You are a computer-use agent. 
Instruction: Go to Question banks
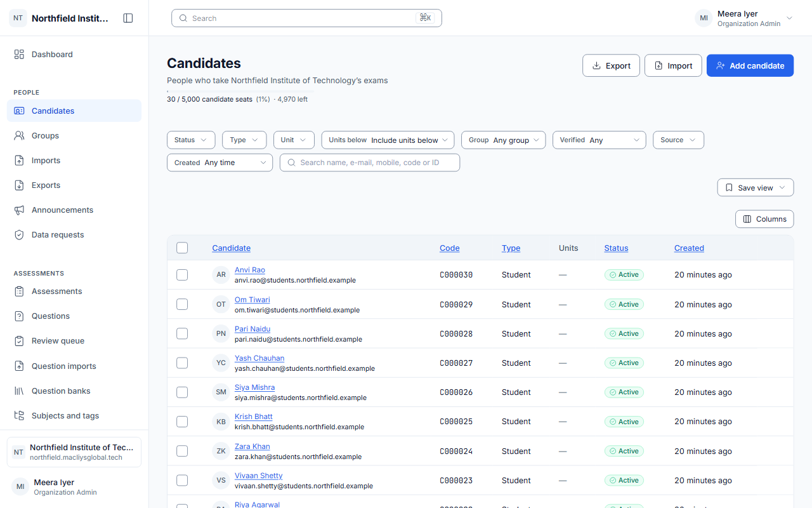pos(74,391)
